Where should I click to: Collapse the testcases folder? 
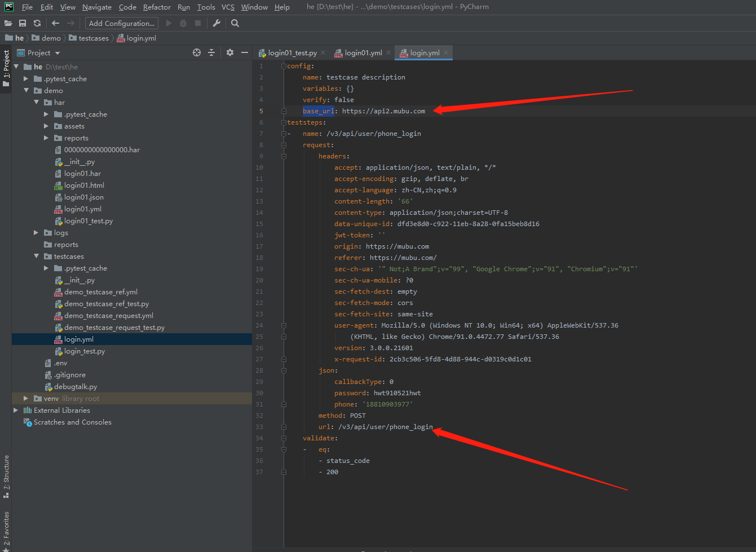click(x=36, y=256)
